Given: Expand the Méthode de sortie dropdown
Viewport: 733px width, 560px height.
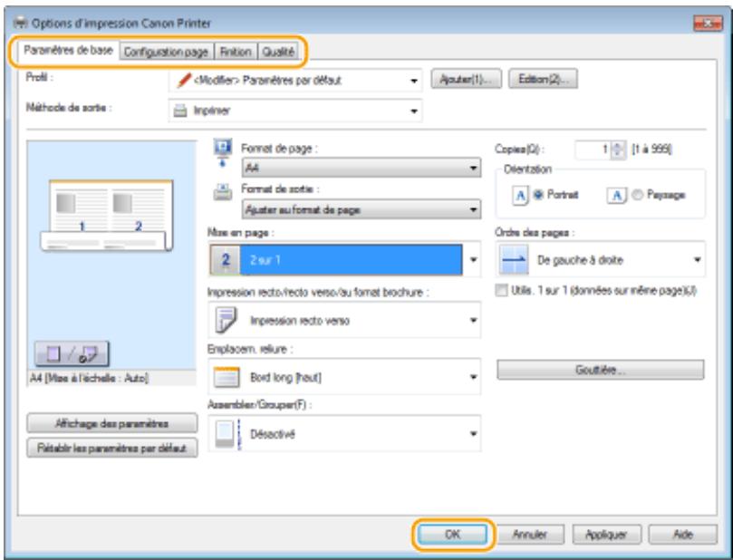Looking at the screenshot, I should point(295,111).
